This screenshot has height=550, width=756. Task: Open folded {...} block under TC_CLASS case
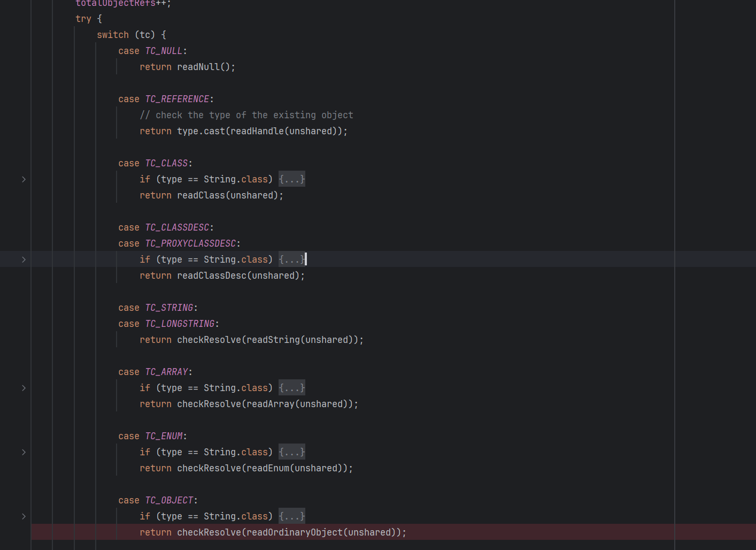291,179
